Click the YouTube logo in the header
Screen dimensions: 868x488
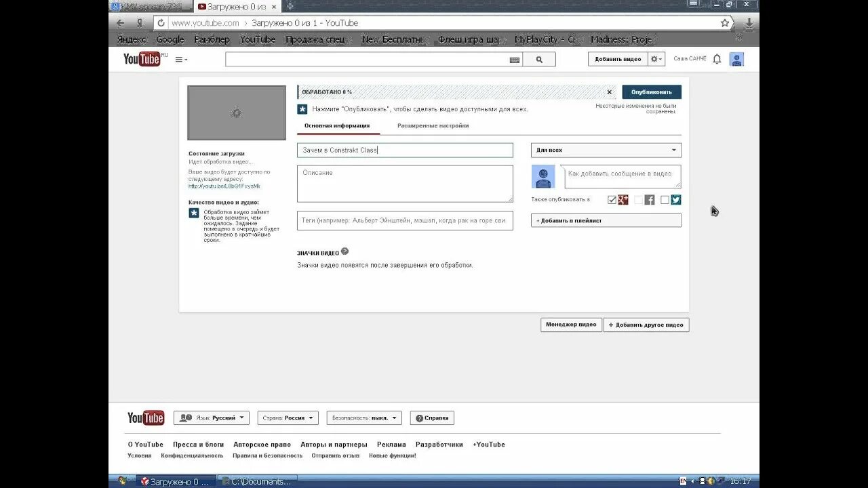[142, 59]
